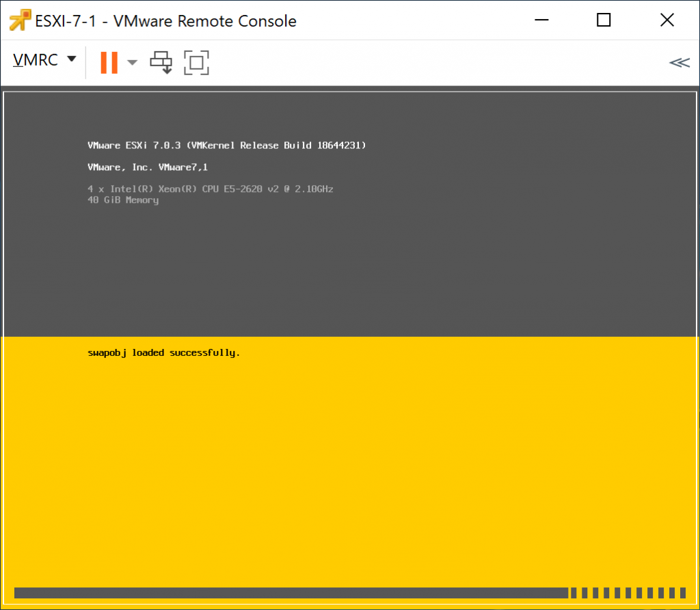Viewport: 700px width, 610px height.
Task: Click the VMware Remote Console app icon
Action: point(20,20)
